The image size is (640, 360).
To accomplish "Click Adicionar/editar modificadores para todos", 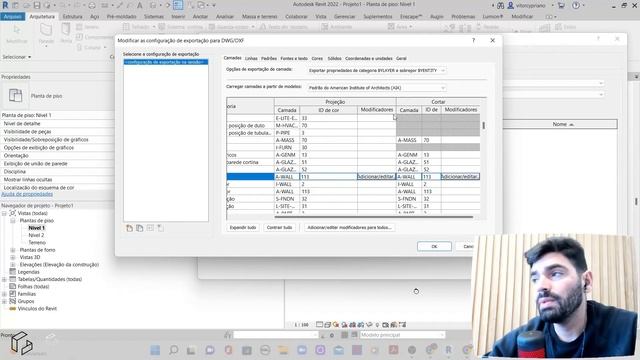I will (349, 227).
